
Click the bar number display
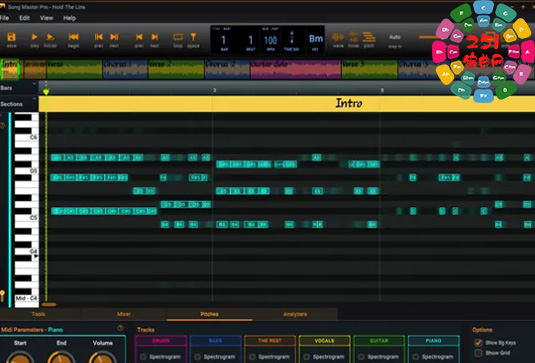[x=224, y=40]
